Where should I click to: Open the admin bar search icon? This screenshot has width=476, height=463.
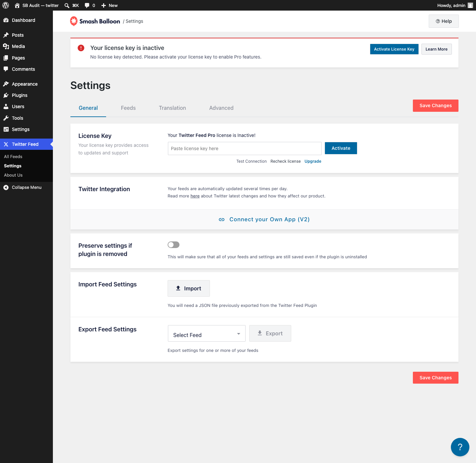(67, 5)
